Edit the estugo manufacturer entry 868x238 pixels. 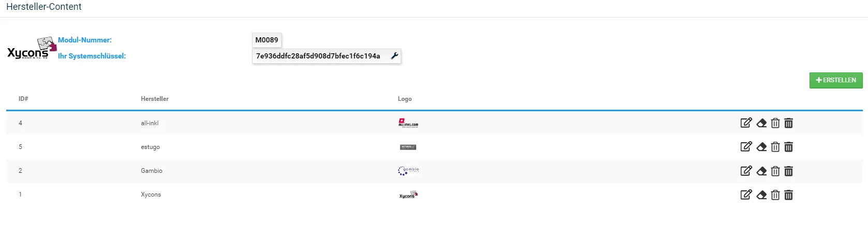[x=746, y=146]
